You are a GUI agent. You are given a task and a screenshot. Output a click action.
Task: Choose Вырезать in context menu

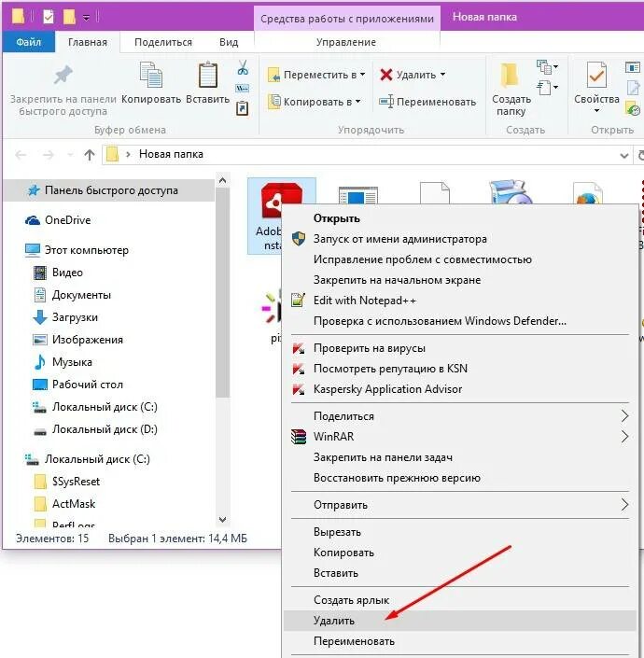pos(460,532)
